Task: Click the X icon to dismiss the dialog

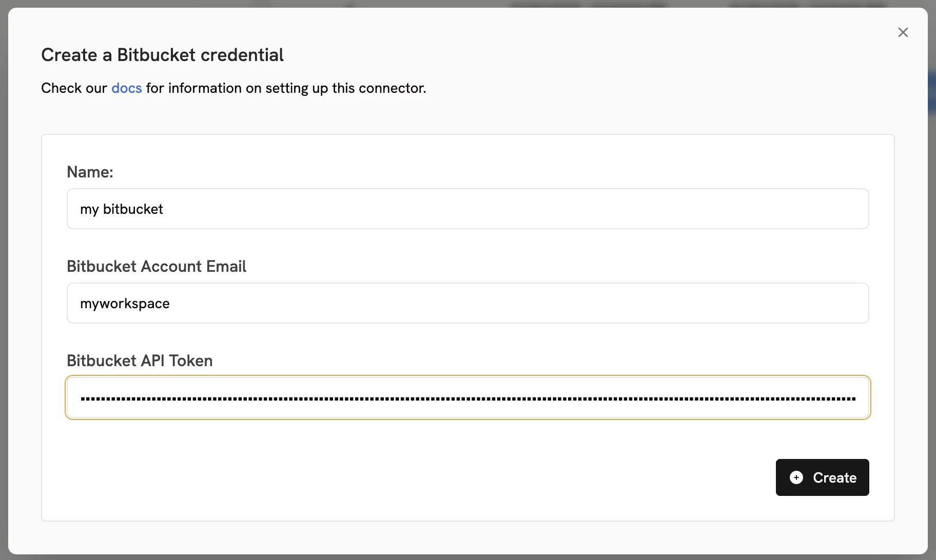Action: click(903, 32)
